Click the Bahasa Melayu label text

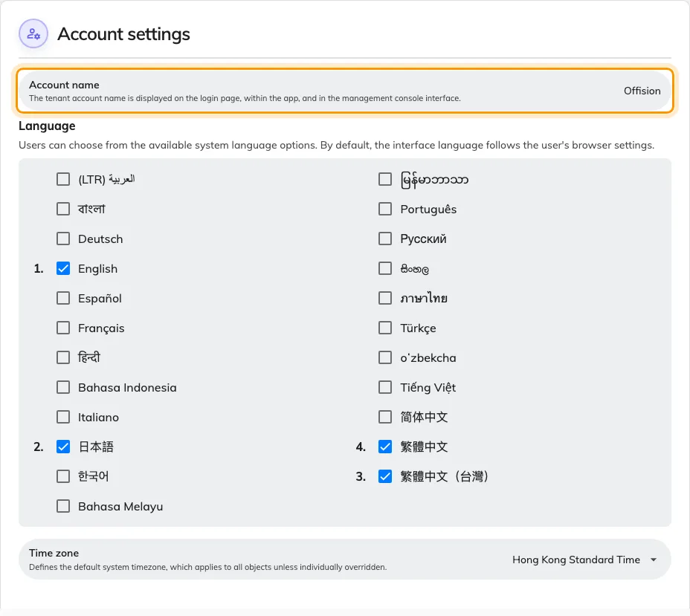(x=120, y=507)
